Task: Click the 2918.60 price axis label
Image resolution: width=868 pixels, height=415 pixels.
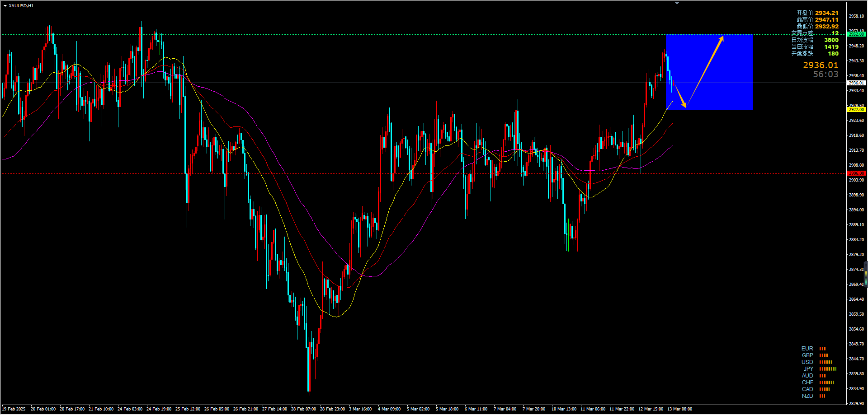Action: tap(856, 135)
